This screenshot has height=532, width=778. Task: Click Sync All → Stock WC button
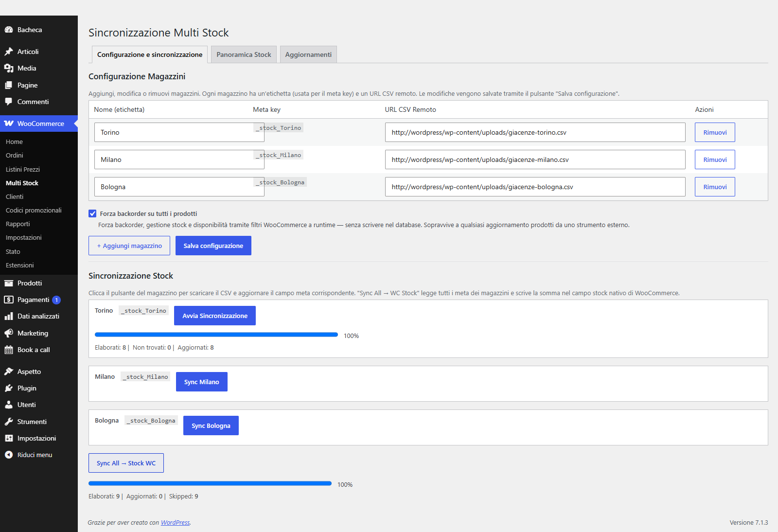[126, 463]
